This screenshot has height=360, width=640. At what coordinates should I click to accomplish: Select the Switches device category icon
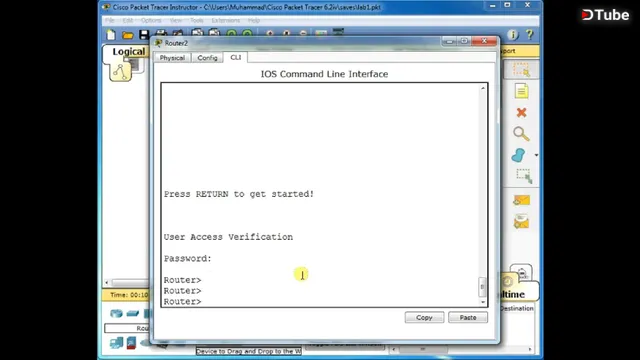[x=133, y=313]
